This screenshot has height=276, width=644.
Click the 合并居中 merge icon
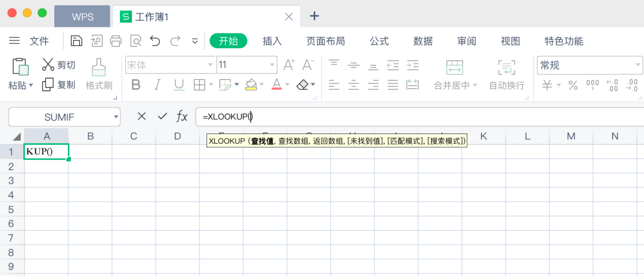(454, 67)
